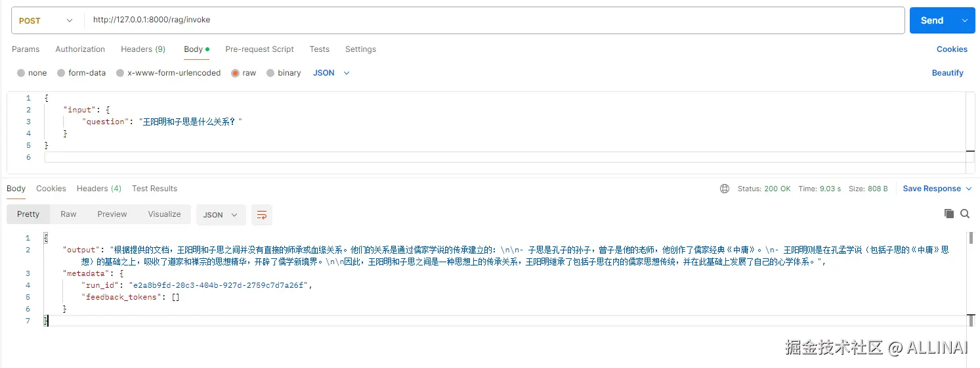This screenshot has width=980, height=368.
Task: Switch to Preview response view
Action: tap(112, 214)
